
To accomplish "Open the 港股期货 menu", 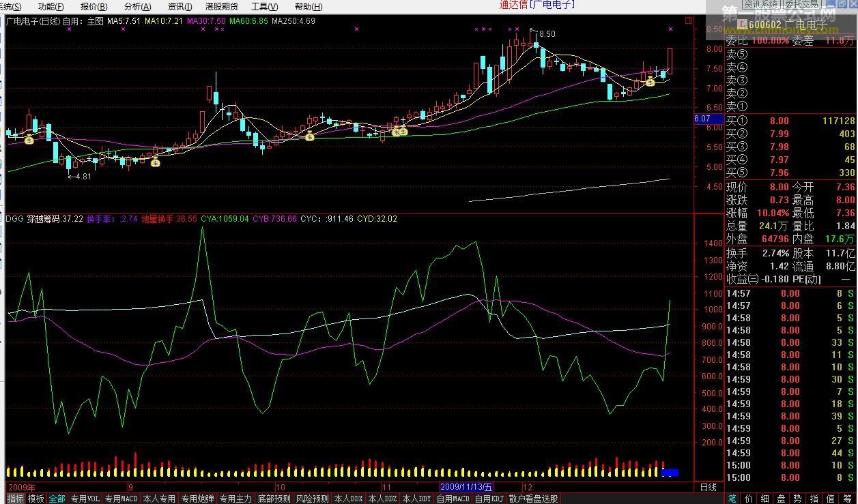I will [222, 6].
